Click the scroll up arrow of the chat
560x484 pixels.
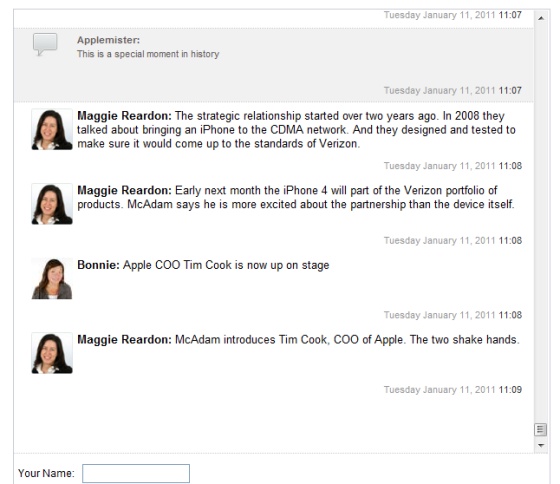pyautogui.click(x=541, y=18)
